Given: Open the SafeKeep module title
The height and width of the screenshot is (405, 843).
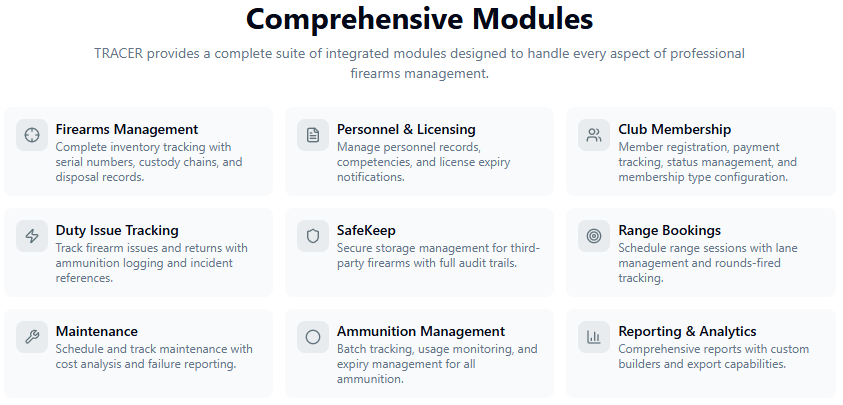Looking at the screenshot, I should pos(366,230).
